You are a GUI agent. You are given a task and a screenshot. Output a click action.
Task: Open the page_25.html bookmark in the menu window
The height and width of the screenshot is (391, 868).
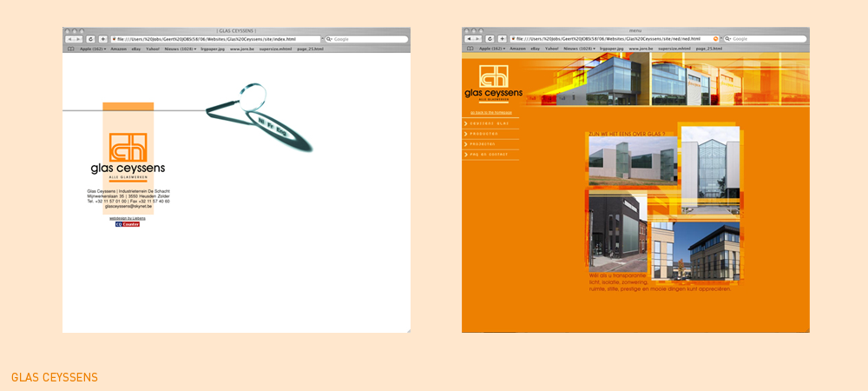point(709,49)
